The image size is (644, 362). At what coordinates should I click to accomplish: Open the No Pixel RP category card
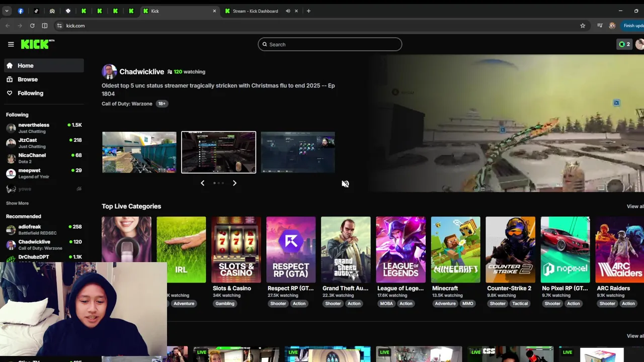pyautogui.click(x=565, y=249)
